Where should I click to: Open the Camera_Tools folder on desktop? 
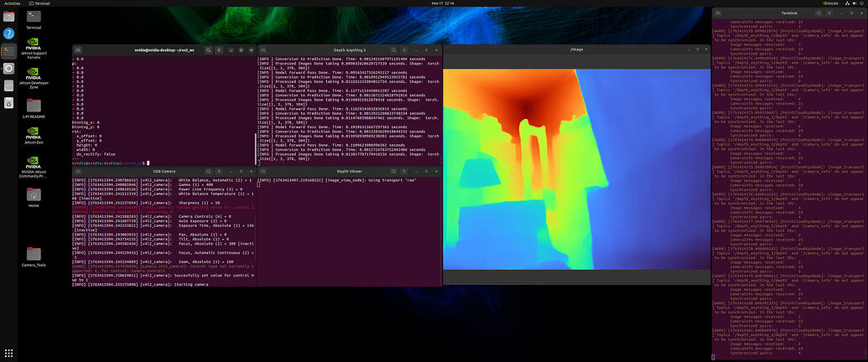point(34,256)
